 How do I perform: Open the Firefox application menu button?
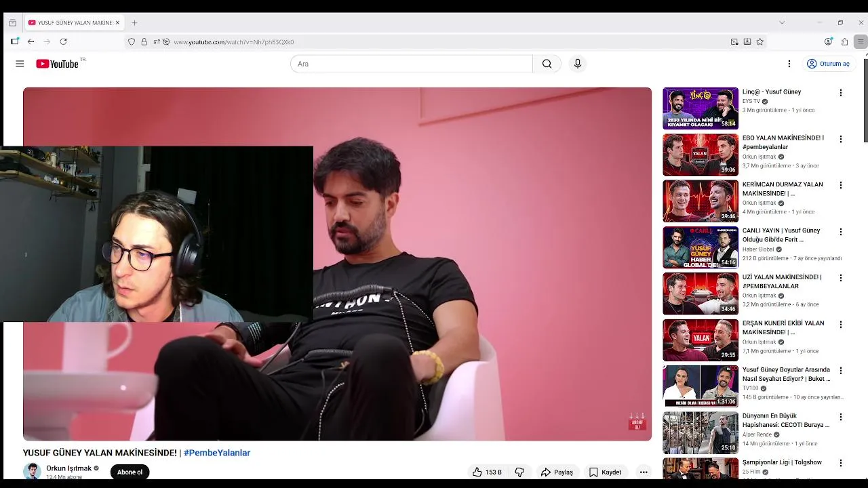point(861,42)
